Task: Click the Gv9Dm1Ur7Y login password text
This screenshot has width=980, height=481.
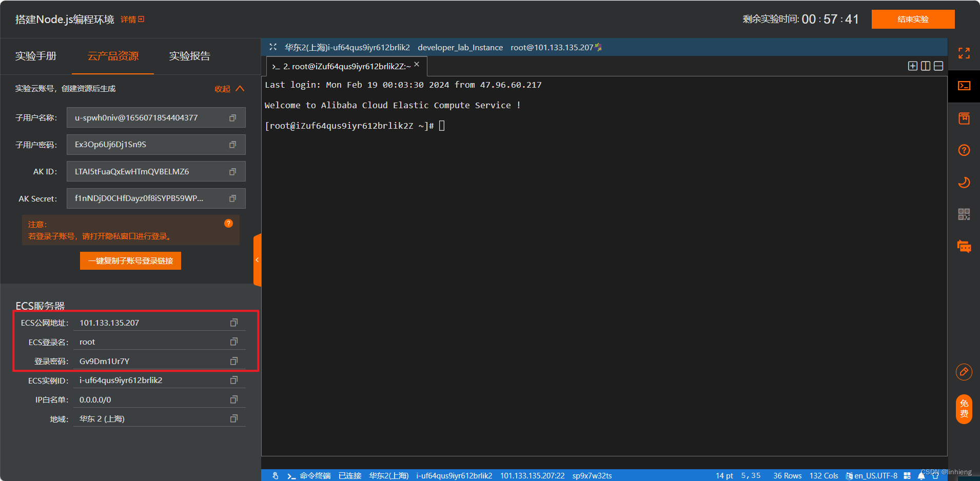Action: click(x=105, y=361)
